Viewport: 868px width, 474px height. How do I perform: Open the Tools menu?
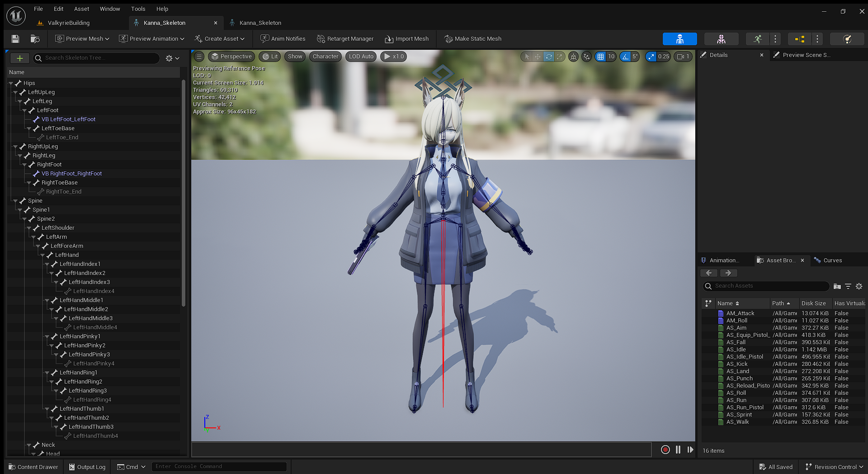tap(138, 9)
